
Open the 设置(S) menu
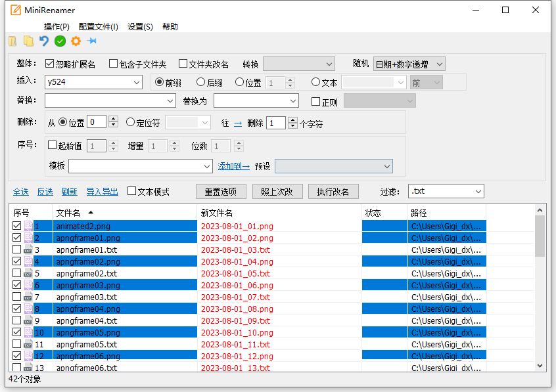[x=140, y=27]
